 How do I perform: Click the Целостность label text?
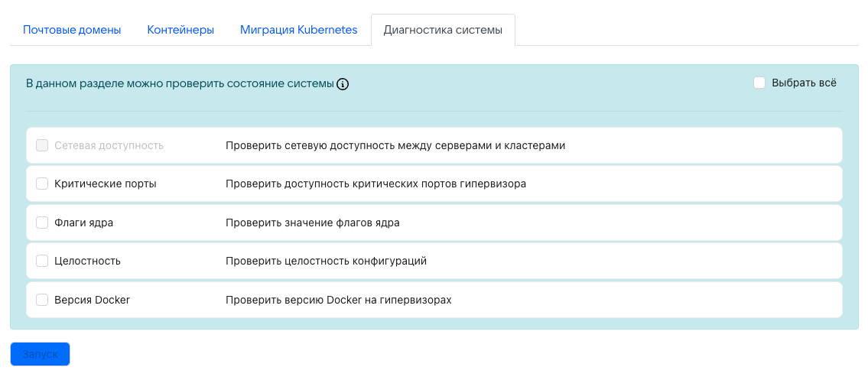coord(87,262)
